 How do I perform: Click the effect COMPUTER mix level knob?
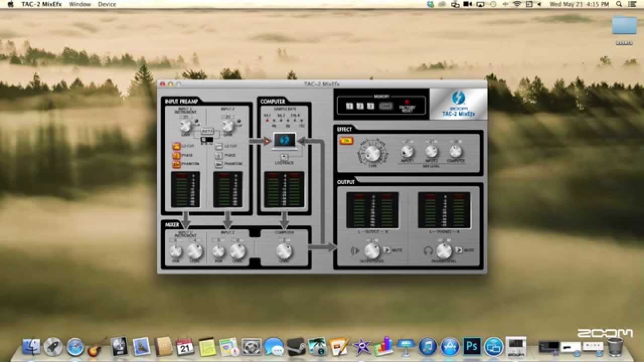pyautogui.click(x=455, y=151)
